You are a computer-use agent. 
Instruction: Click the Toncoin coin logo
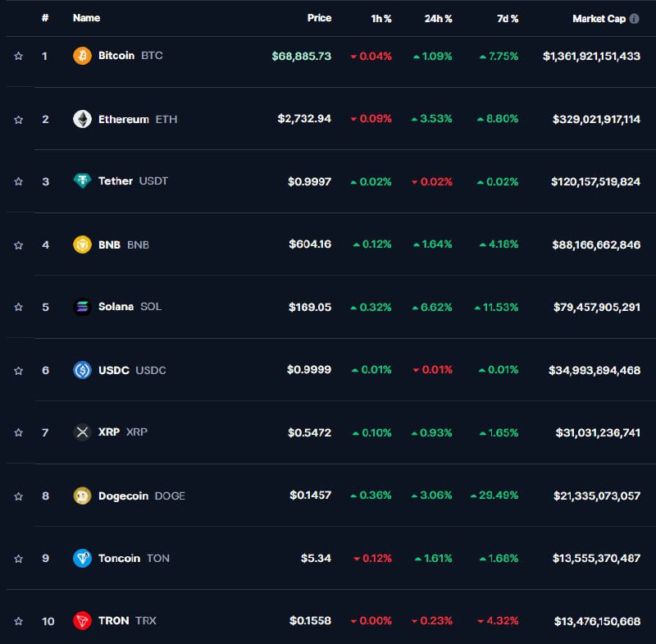coord(82,558)
